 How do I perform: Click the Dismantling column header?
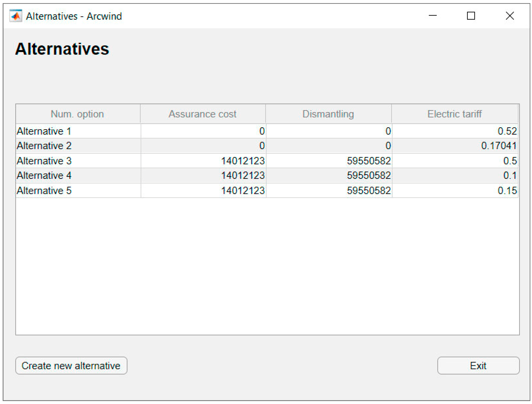(328, 114)
